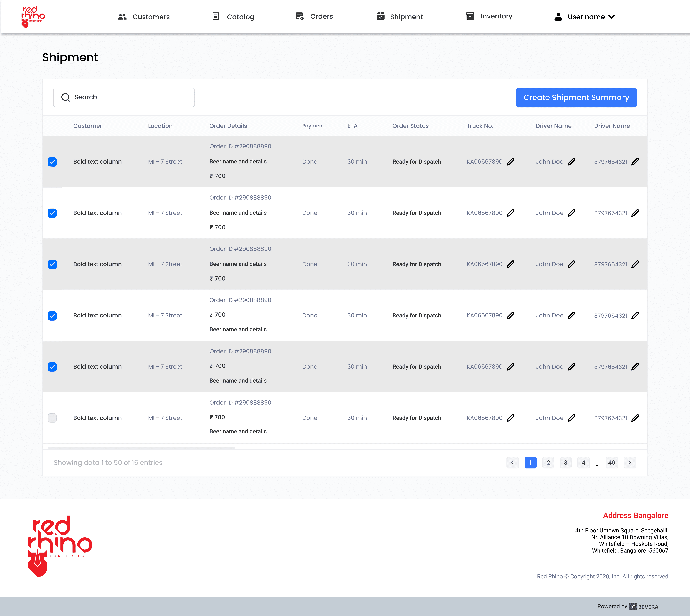Click the Bevera logo icon in footer
690x616 pixels.
[x=633, y=607]
